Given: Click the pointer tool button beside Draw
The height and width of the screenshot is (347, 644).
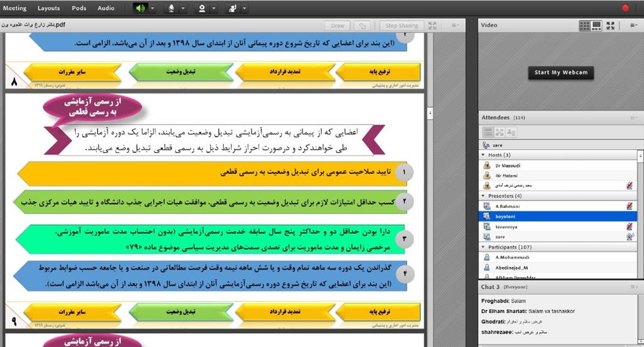Looking at the screenshot, I should point(363,25).
